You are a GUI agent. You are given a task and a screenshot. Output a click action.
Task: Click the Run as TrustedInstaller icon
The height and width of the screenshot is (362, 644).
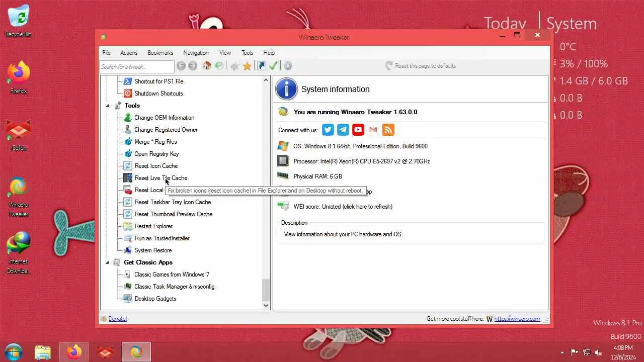click(x=128, y=238)
